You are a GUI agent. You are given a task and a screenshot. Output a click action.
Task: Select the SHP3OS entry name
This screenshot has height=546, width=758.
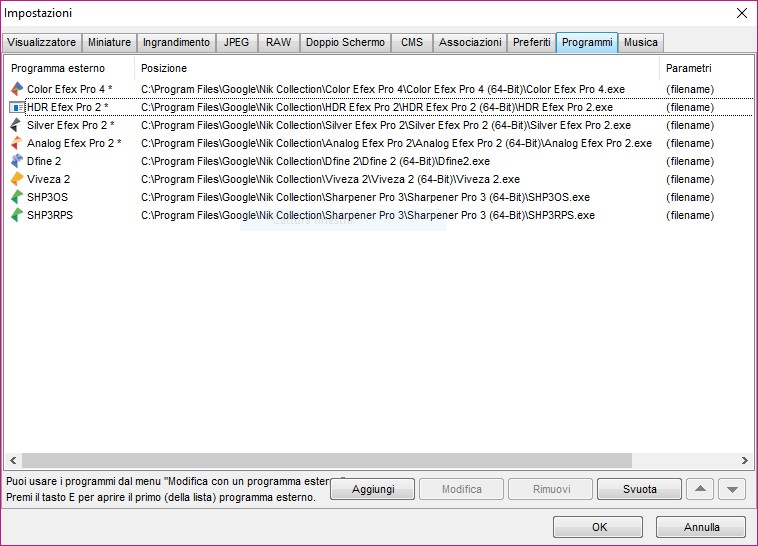click(47, 196)
